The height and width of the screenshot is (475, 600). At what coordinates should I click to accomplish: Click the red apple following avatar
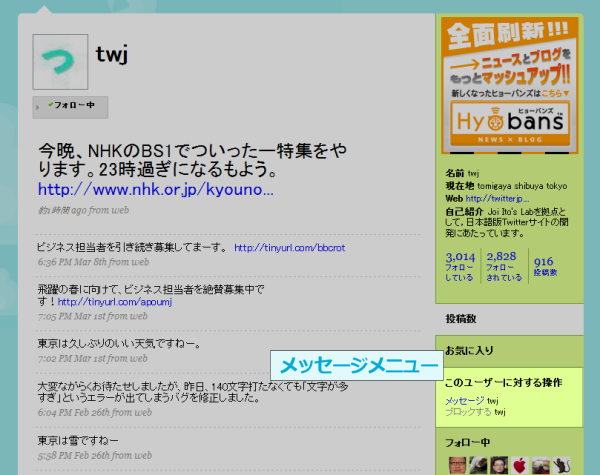pos(520,465)
